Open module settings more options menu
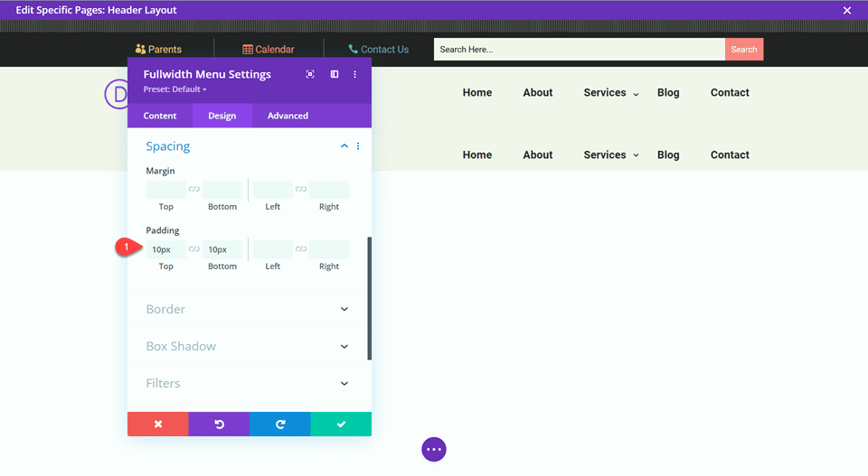 click(x=354, y=74)
